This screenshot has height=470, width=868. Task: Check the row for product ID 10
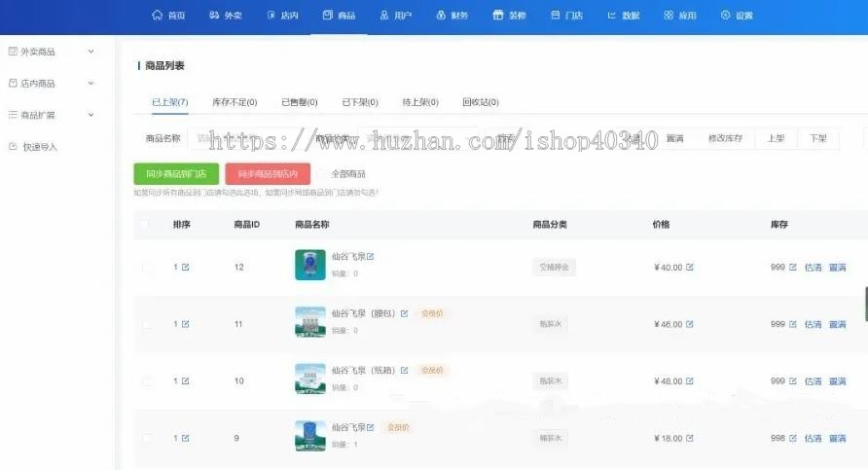click(x=147, y=381)
